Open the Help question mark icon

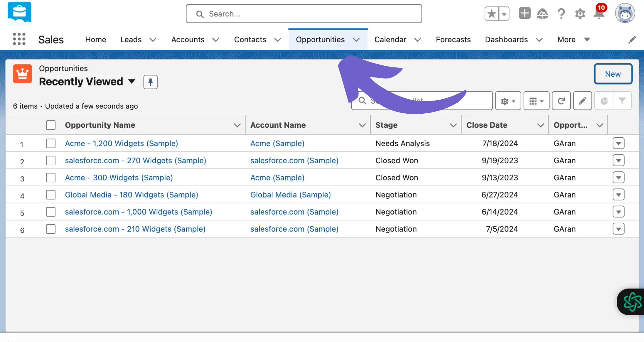[561, 14]
